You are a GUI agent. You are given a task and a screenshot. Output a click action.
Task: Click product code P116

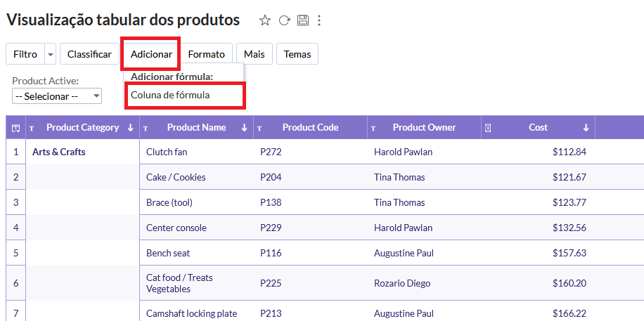[x=271, y=253]
